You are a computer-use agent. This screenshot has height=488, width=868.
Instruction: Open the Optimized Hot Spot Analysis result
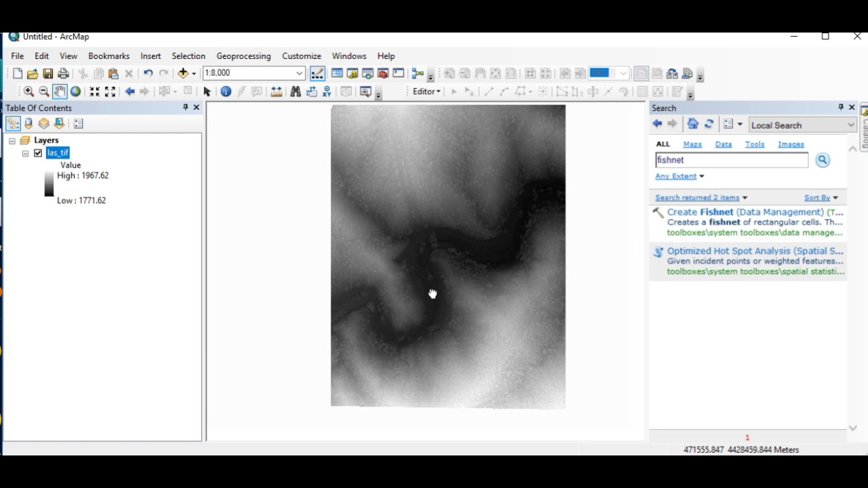755,251
